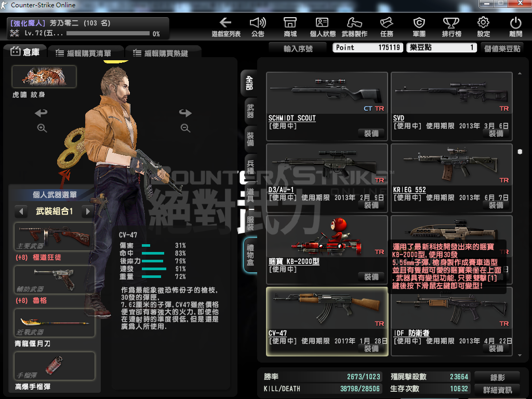
Task: Click the 樂豆點 balance field
Action: coord(442,47)
